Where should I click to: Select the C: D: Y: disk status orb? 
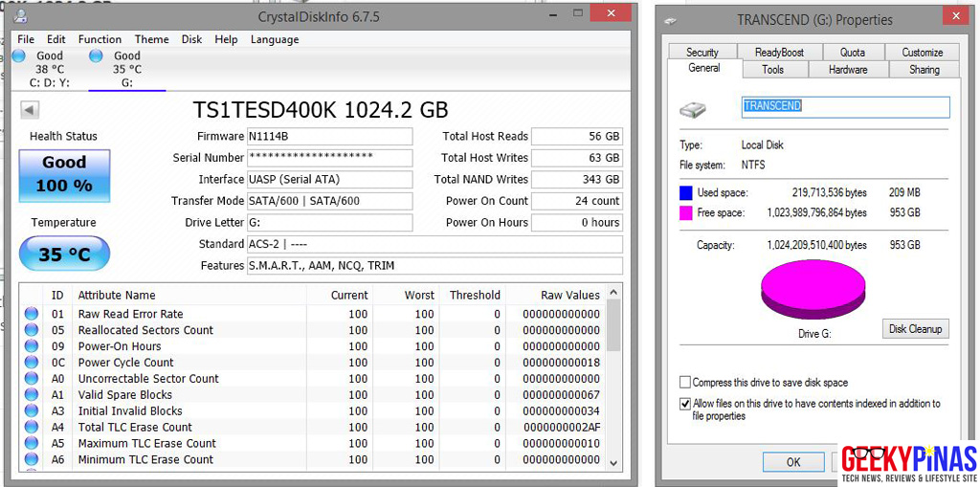pyautogui.click(x=19, y=56)
